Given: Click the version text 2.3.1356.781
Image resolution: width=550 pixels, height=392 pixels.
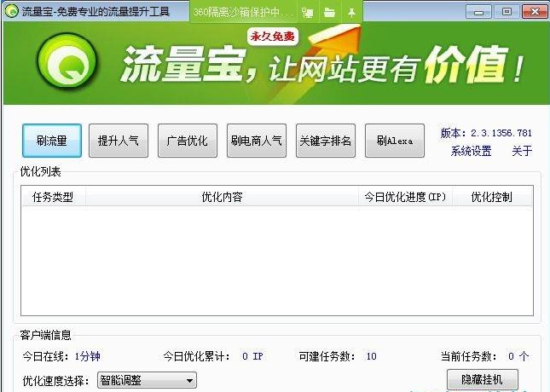Looking at the screenshot, I should (x=501, y=133).
